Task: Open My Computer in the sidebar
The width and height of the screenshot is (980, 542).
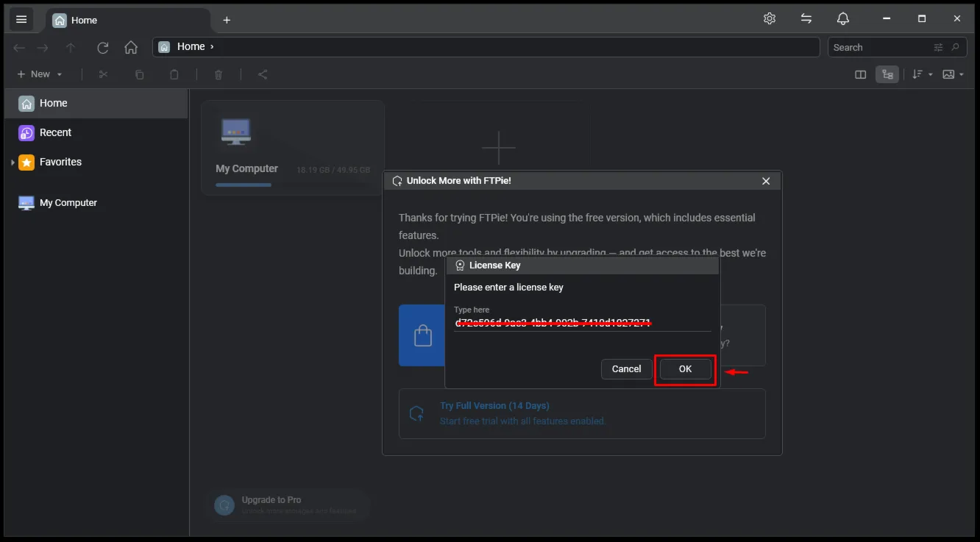Action: (96, 203)
